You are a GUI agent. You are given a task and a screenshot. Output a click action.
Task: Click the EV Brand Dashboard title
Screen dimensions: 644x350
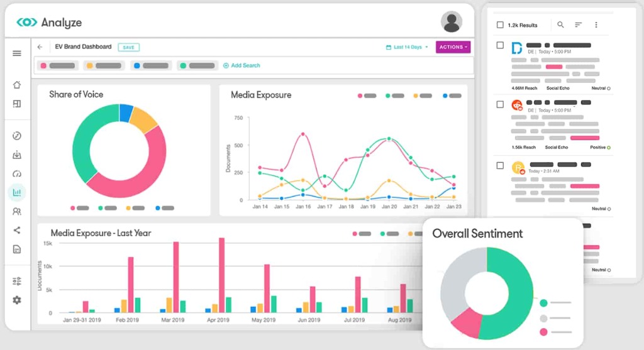83,46
